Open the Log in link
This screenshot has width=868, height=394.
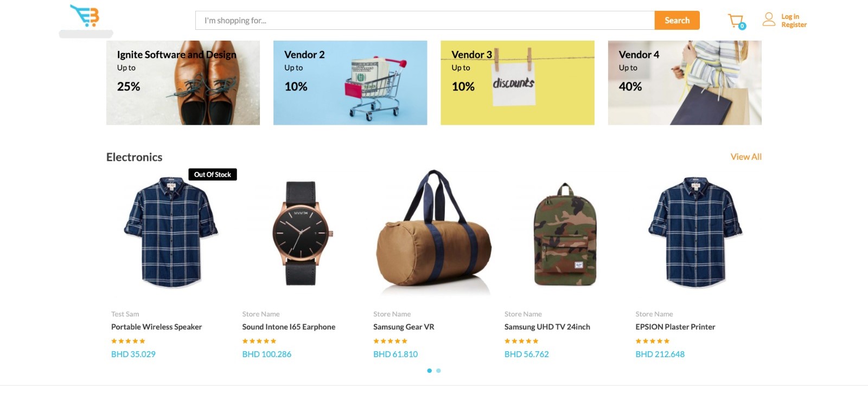[x=790, y=17]
